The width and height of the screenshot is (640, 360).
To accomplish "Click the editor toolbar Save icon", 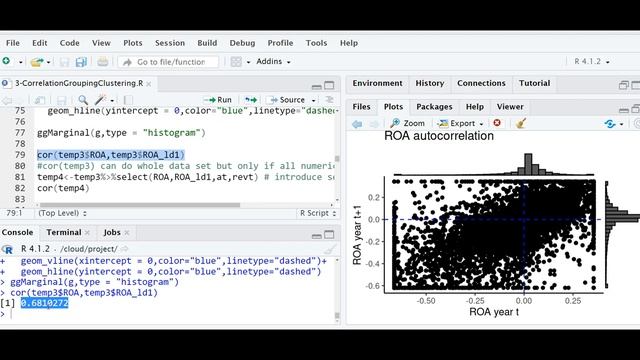I will tap(62, 100).
